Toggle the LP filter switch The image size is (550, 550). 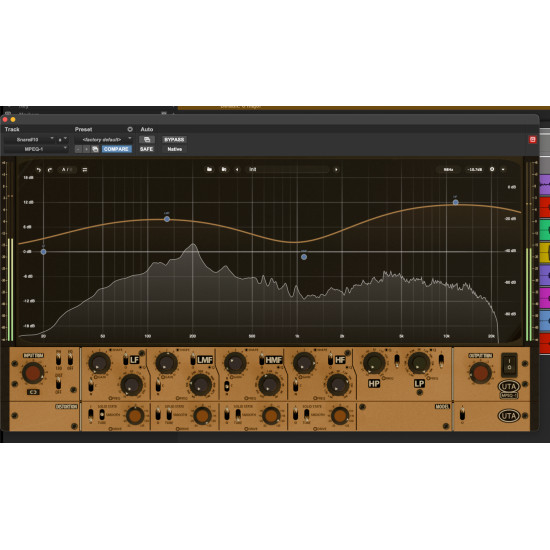(x=441, y=360)
